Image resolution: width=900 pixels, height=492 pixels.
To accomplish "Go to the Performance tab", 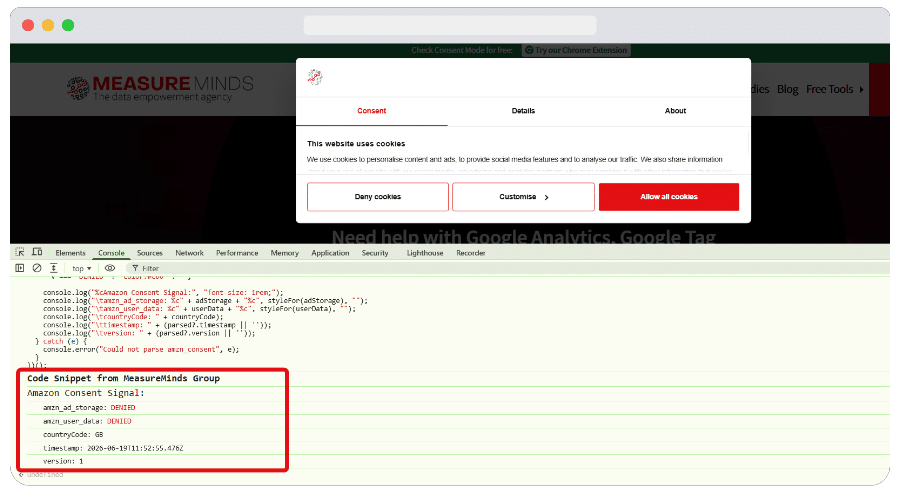I will tap(237, 253).
